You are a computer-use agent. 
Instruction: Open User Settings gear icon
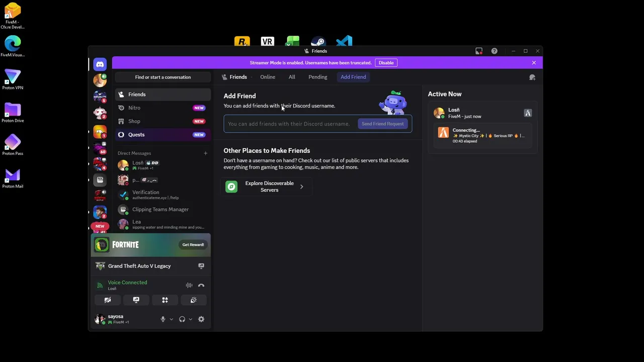click(201, 319)
